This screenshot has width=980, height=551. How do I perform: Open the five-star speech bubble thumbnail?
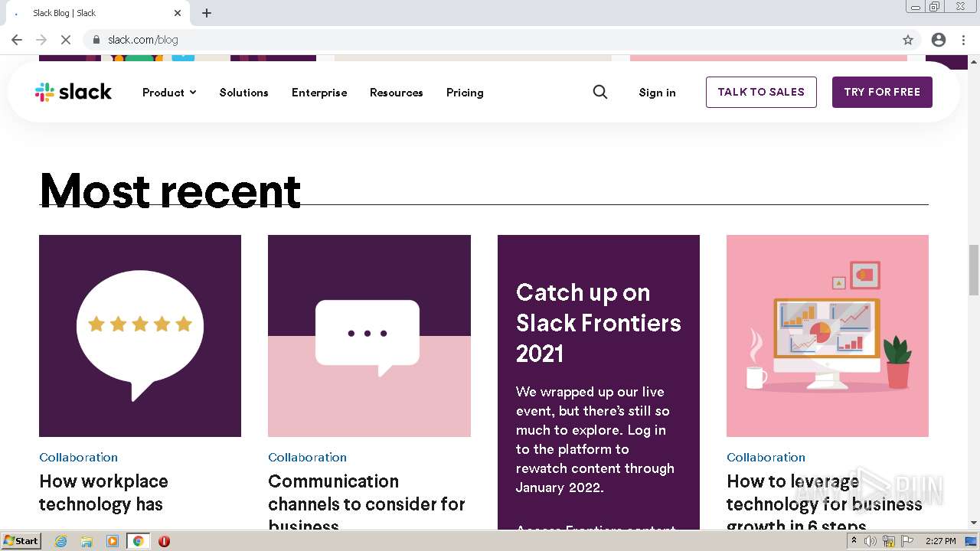coord(140,336)
